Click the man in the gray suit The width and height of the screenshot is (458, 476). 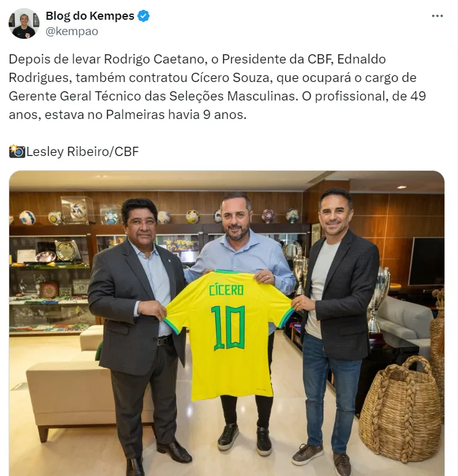coord(138,334)
